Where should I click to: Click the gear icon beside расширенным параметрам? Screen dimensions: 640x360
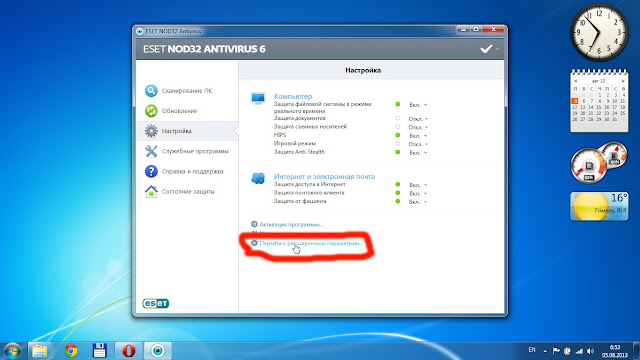coord(254,243)
